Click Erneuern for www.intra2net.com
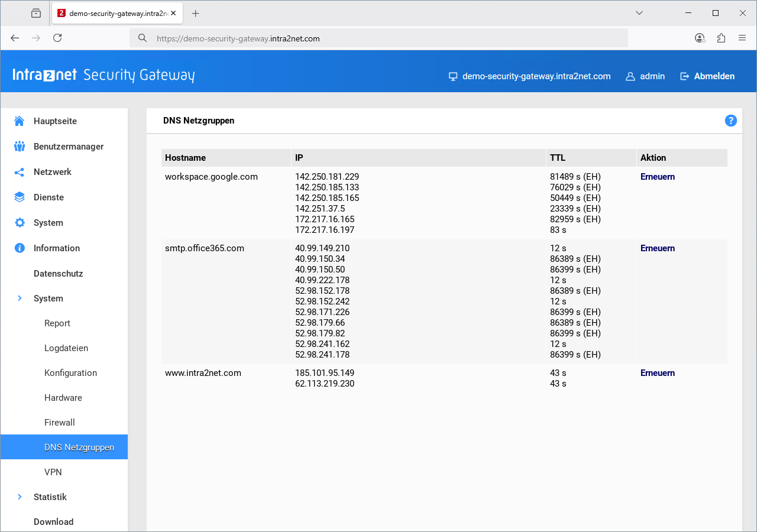 coord(657,372)
